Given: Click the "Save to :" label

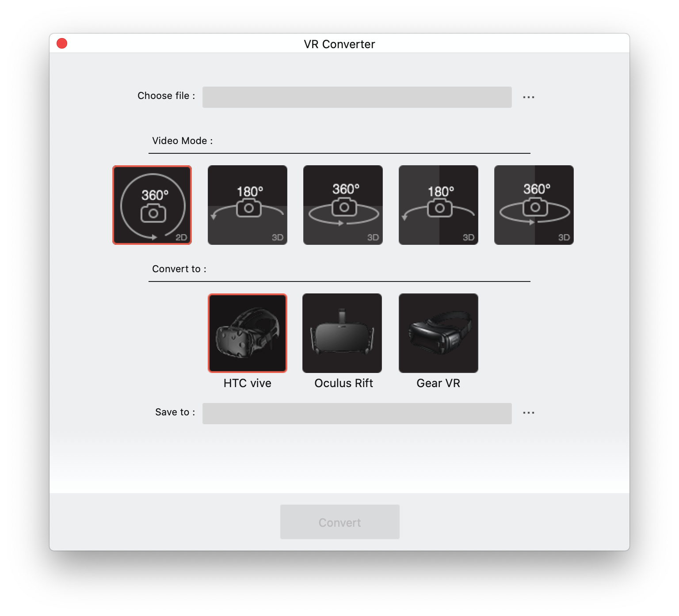Looking at the screenshot, I should tap(175, 412).
